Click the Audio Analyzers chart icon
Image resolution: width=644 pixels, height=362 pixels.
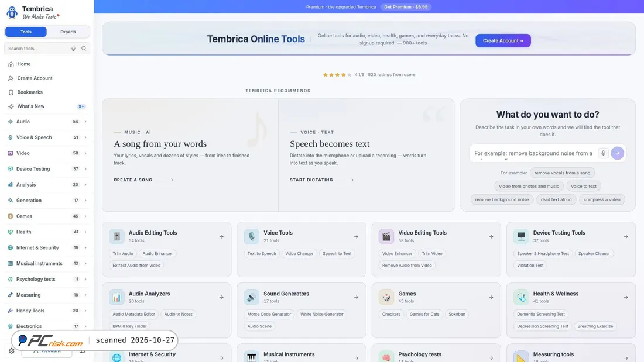(x=117, y=297)
